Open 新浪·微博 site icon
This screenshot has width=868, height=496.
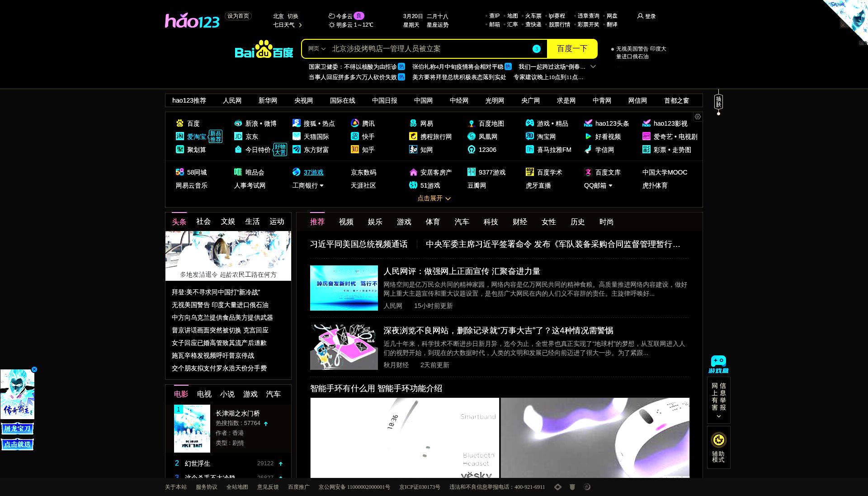pyautogui.click(x=238, y=123)
